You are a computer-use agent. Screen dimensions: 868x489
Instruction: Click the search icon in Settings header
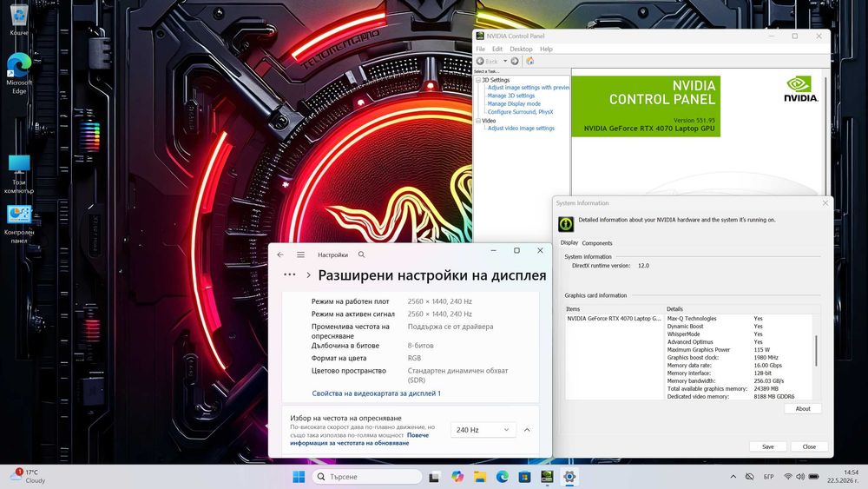361,254
